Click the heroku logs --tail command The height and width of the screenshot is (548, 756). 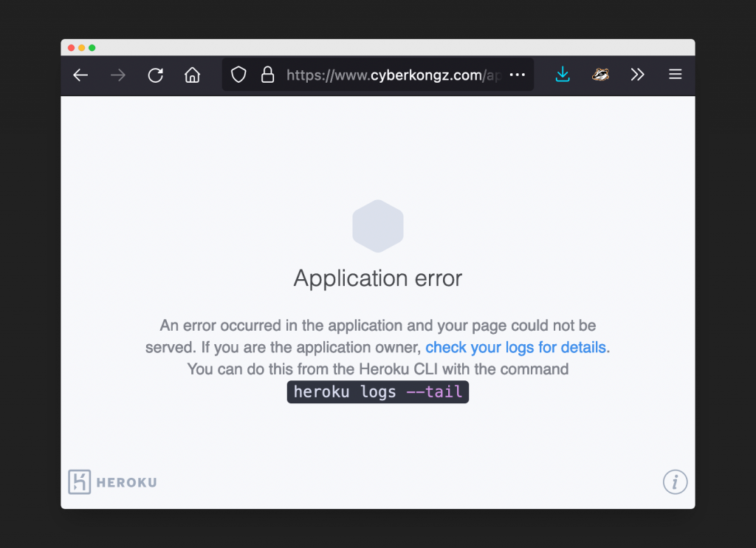click(x=377, y=391)
